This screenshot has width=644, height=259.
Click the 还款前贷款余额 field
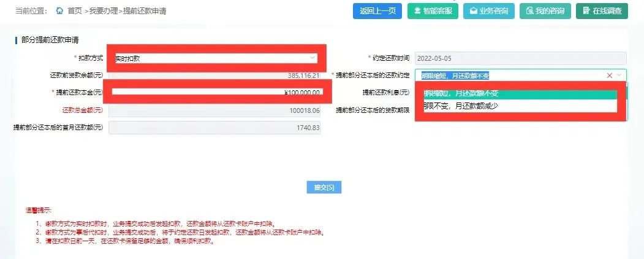pyautogui.click(x=214, y=75)
